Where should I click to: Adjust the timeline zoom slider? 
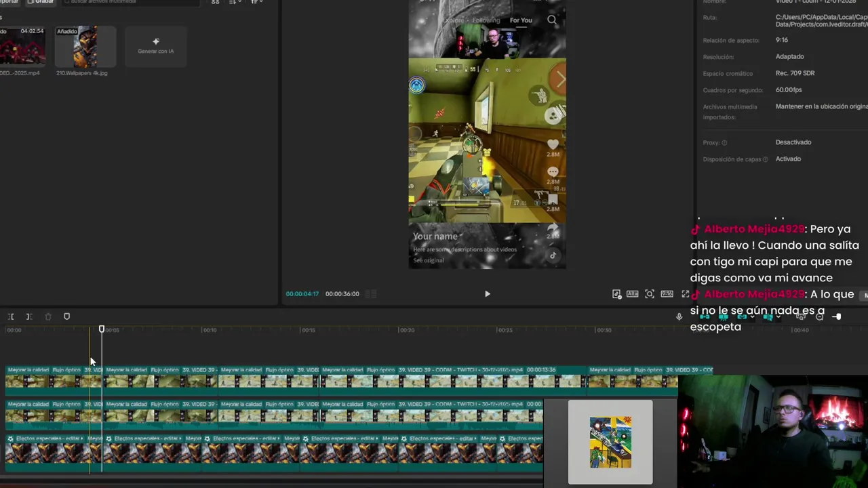click(x=837, y=317)
